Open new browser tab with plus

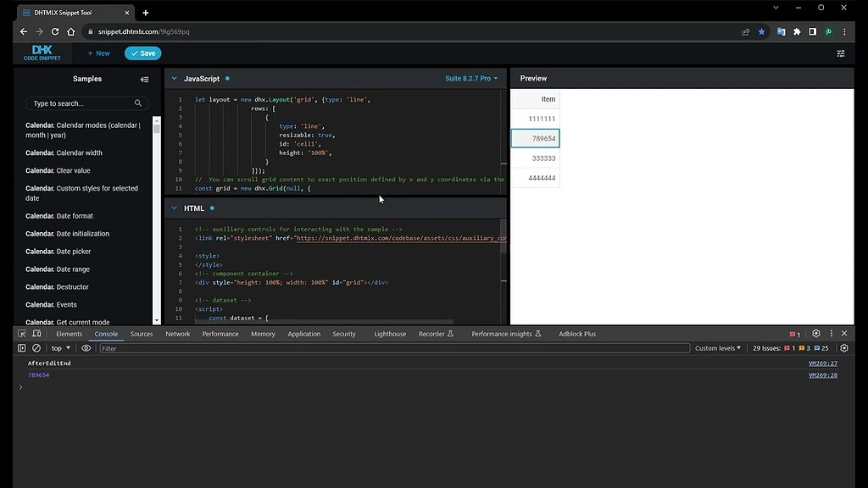coord(146,13)
